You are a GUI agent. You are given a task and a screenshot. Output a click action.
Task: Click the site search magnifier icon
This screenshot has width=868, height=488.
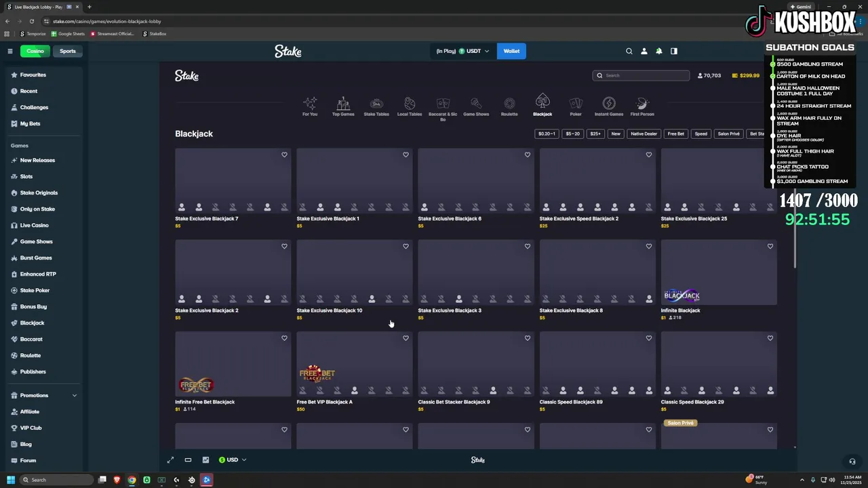[629, 51]
